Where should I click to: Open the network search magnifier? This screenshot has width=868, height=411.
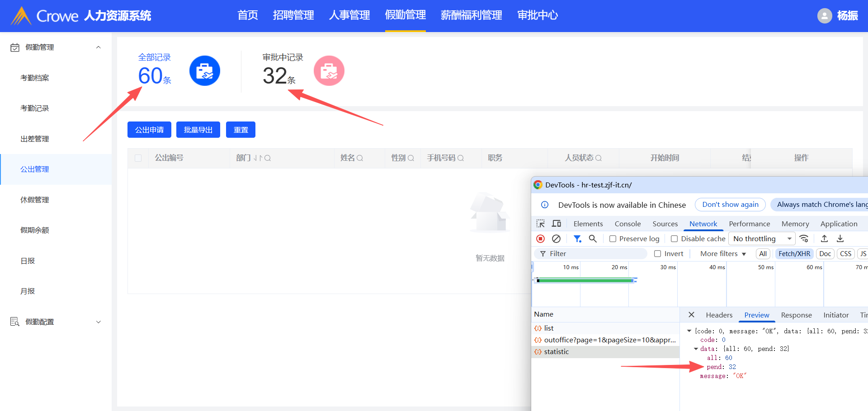(x=593, y=238)
